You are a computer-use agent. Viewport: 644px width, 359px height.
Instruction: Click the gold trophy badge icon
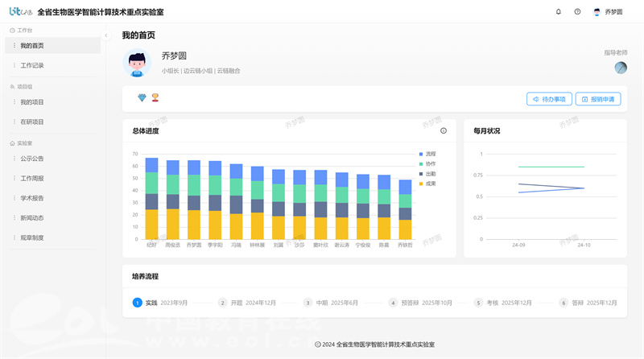155,97
